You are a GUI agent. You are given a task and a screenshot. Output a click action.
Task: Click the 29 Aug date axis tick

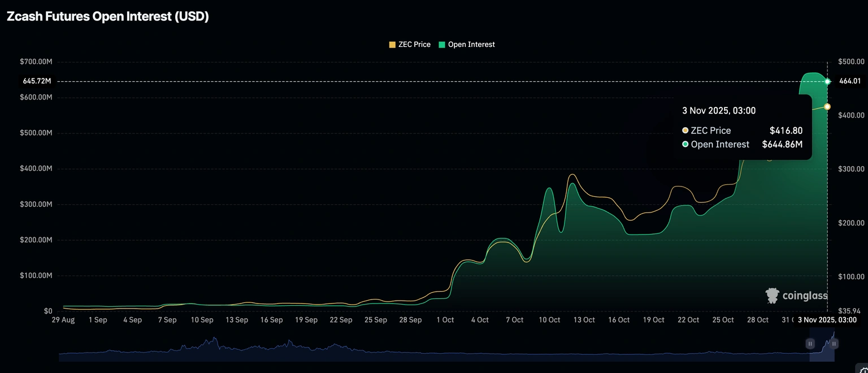click(63, 320)
